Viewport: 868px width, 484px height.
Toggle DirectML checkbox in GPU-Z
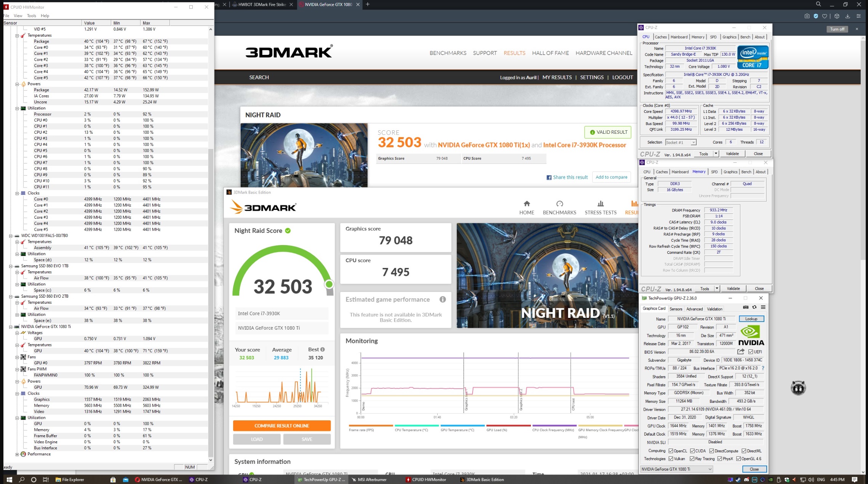(744, 451)
